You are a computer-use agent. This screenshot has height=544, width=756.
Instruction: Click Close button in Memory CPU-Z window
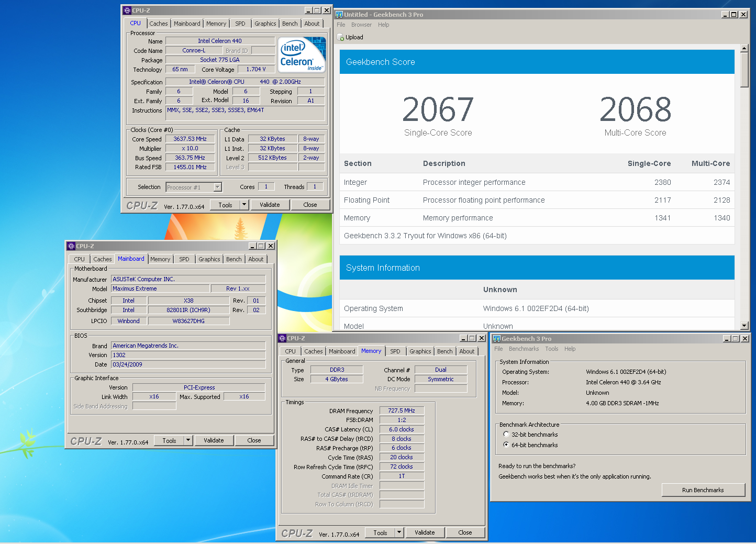click(x=465, y=532)
